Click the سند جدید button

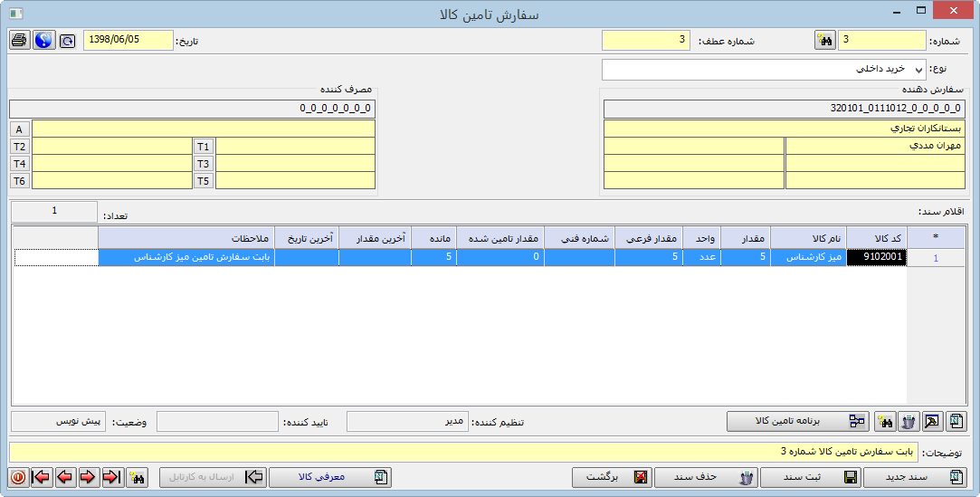(915, 477)
